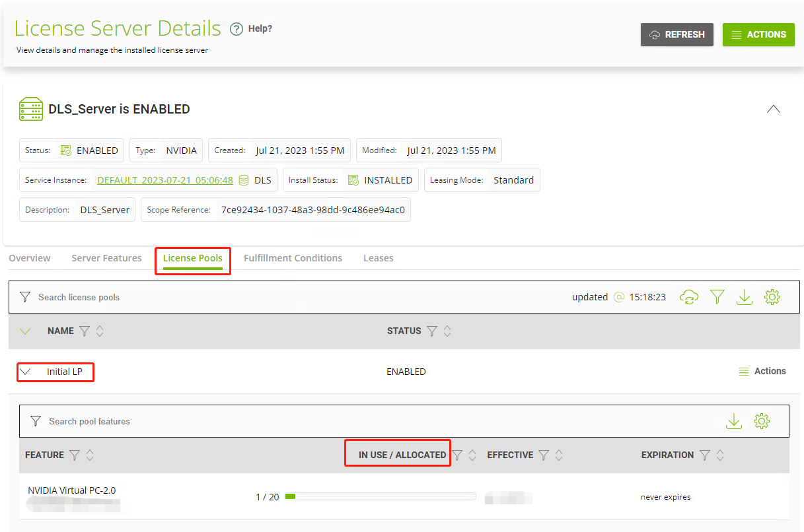This screenshot has width=804, height=532.
Task: Click the funnel icon in license pools search
Action: [x=24, y=297]
